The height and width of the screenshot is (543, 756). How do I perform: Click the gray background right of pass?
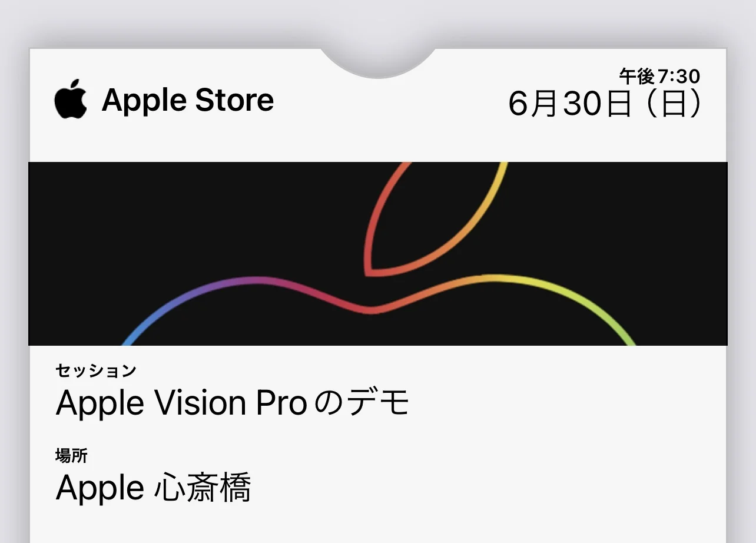click(x=742, y=294)
